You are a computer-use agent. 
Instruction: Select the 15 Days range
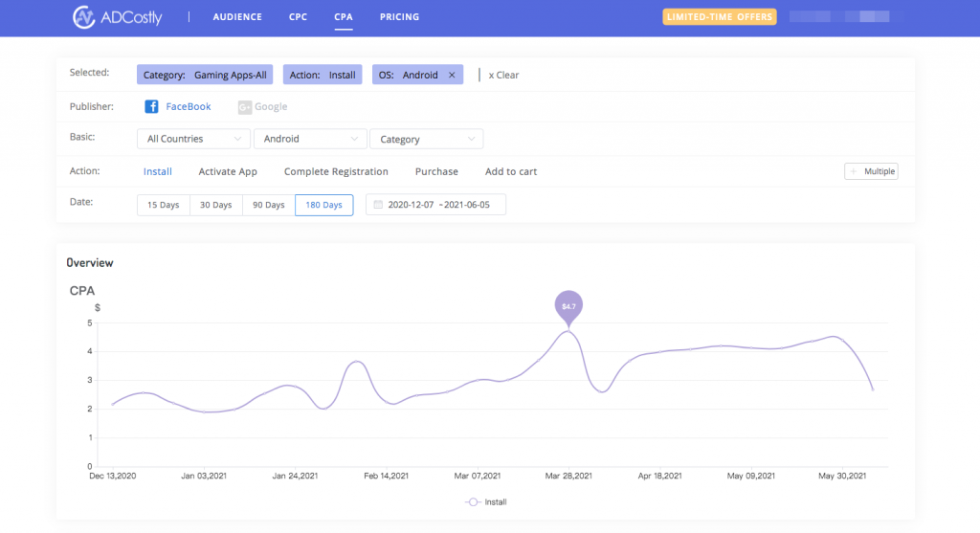point(163,205)
